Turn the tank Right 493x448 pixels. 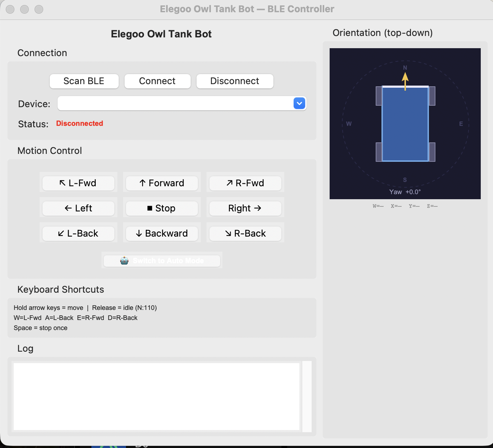click(x=245, y=208)
